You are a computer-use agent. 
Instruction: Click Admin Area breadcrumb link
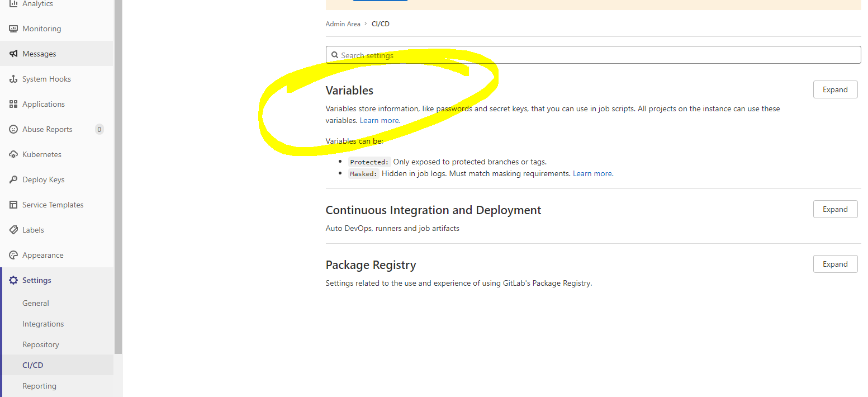tap(343, 24)
